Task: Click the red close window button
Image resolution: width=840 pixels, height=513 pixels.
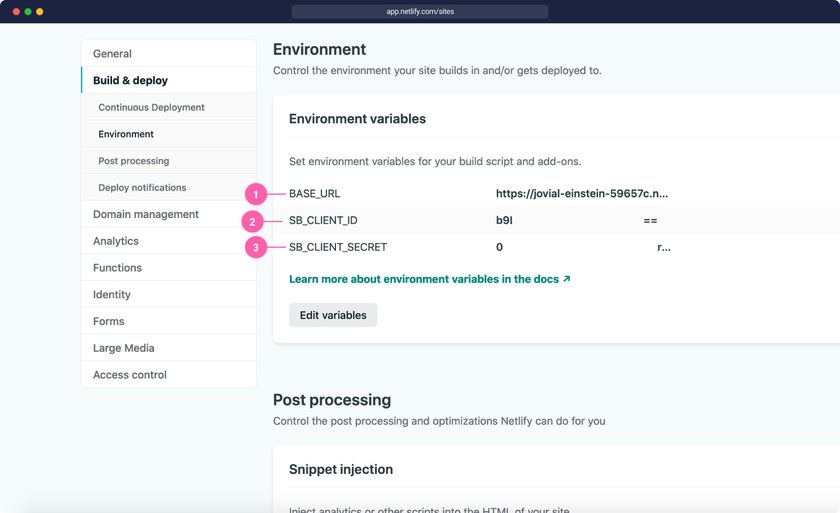Action: (x=16, y=12)
